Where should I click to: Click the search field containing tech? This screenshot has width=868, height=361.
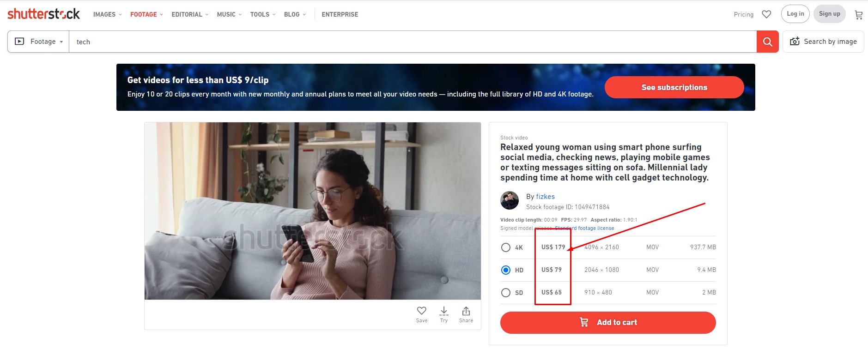[x=413, y=42]
